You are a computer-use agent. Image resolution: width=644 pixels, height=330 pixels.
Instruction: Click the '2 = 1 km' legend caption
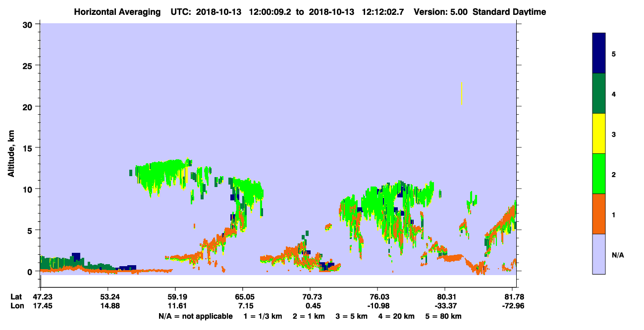[309, 316]
